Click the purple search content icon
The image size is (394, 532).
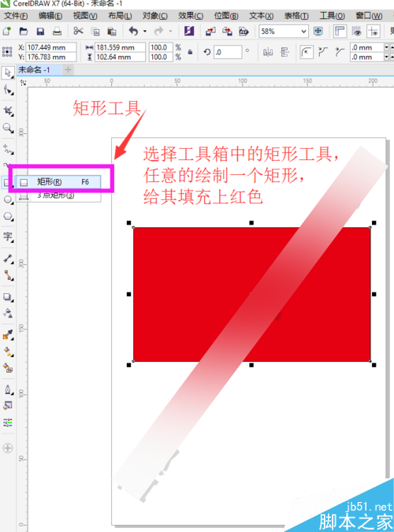189,32
